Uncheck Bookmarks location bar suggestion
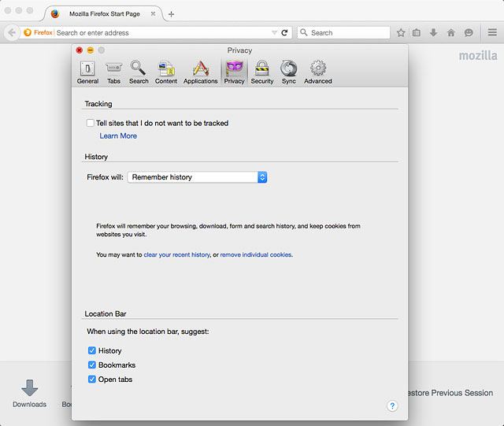The width and height of the screenshot is (504, 426). pos(92,365)
